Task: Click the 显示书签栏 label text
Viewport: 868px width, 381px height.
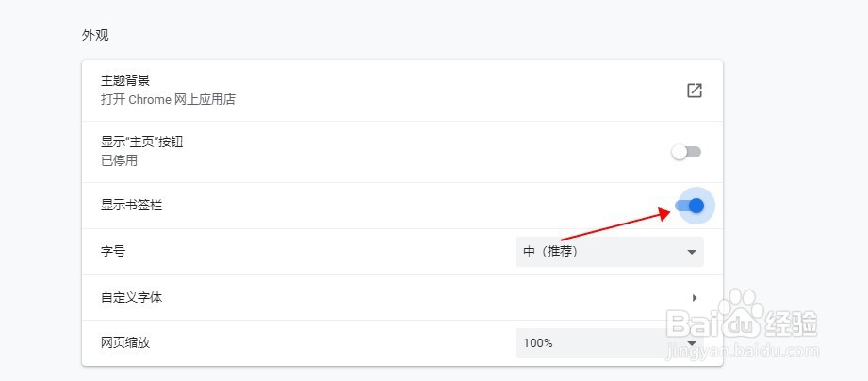Action: coord(131,206)
